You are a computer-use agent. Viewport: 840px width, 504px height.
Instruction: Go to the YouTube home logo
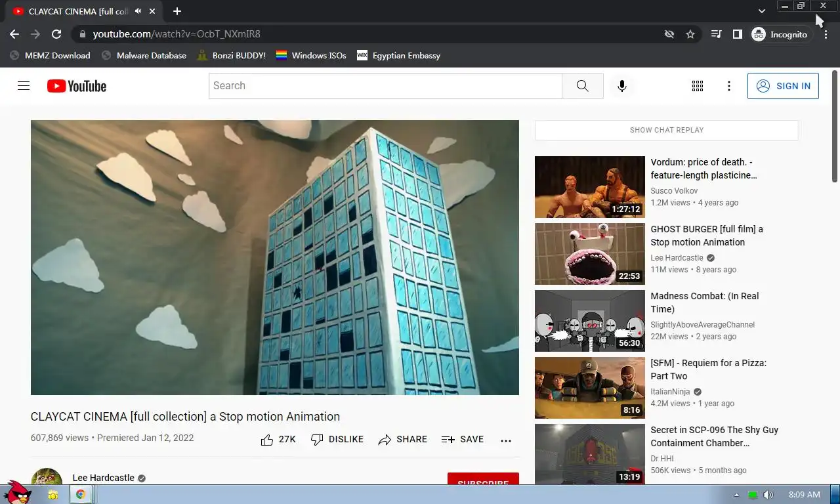click(76, 86)
